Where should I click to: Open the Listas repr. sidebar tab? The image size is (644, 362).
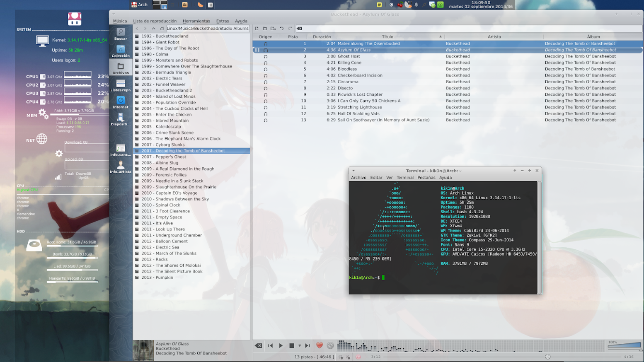click(121, 85)
